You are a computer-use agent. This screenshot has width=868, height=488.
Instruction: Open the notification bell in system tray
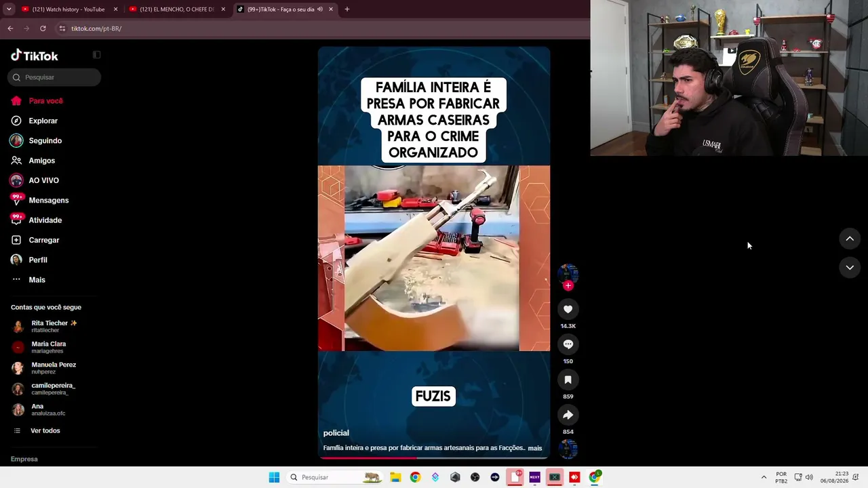coord(856,477)
